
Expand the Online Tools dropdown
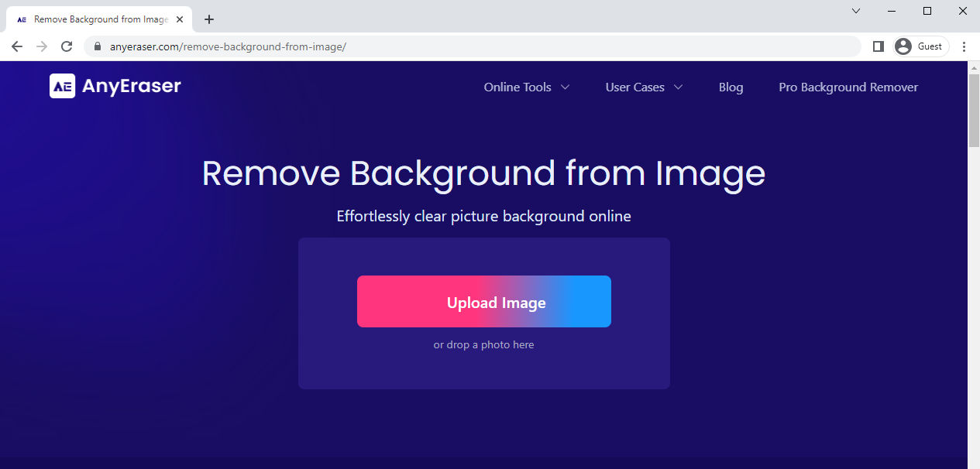tap(526, 87)
